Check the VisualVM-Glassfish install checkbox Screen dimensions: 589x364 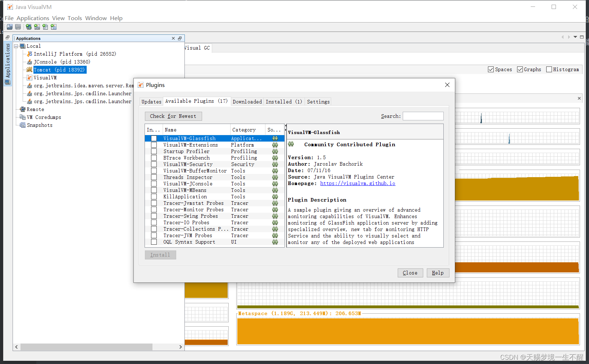point(154,138)
